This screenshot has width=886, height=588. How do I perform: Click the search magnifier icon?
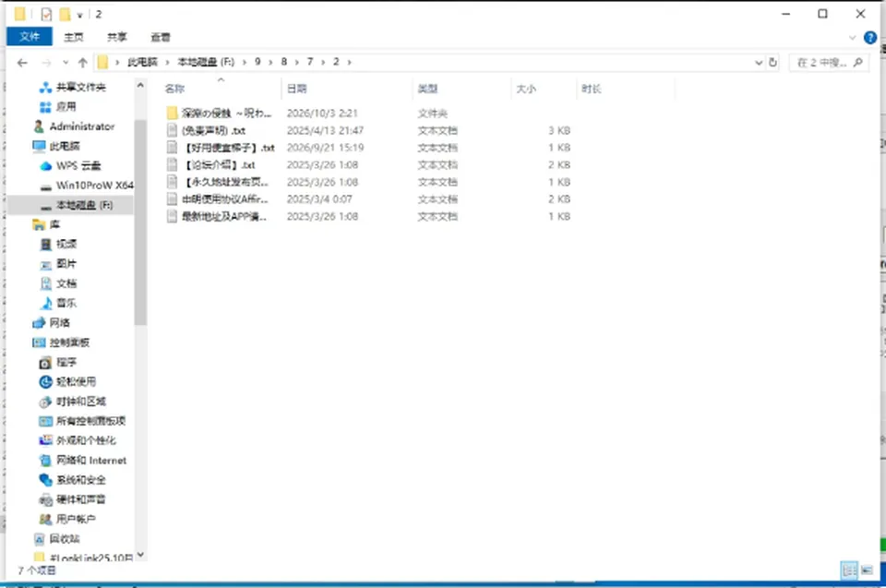click(857, 62)
